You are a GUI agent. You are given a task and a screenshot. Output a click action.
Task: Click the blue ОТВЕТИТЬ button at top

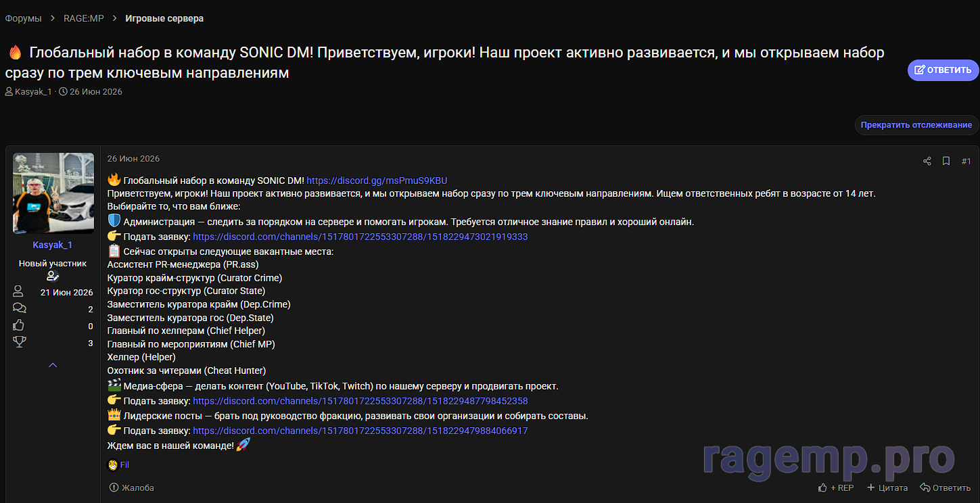tap(943, 70)
